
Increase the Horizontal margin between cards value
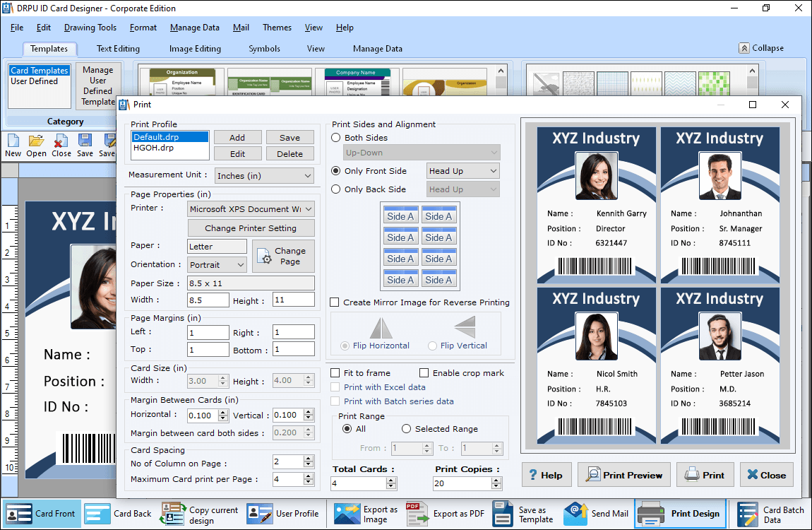[223, 413]
